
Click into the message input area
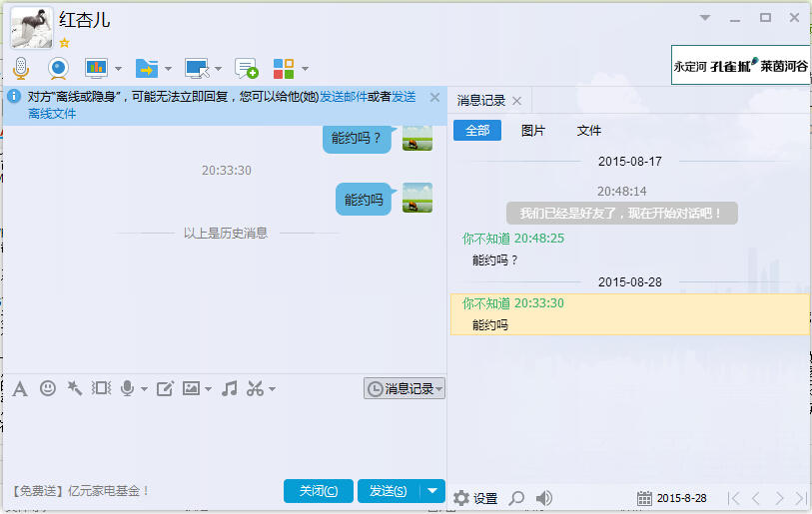(x=225, y=437)
